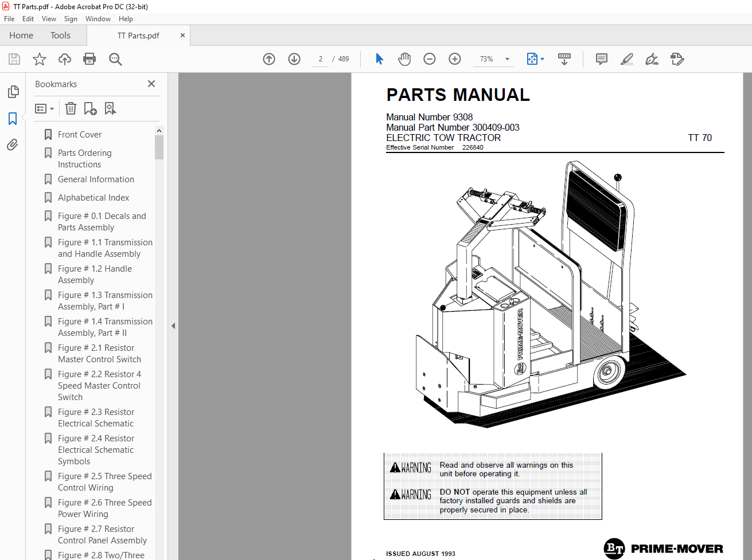
Task: Open Figure # 2.3 Resistor Electrical Schematic bookmark
Action: coord(96,418)
